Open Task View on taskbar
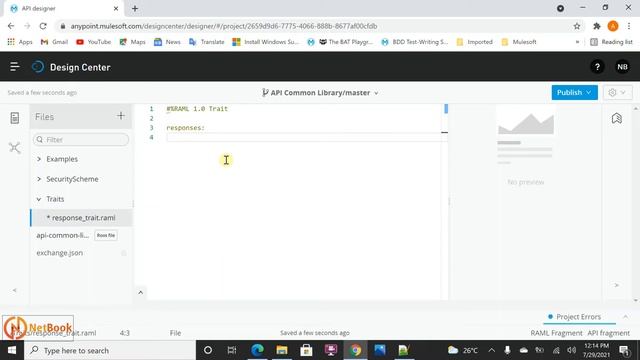 click(x=232, y=350)
